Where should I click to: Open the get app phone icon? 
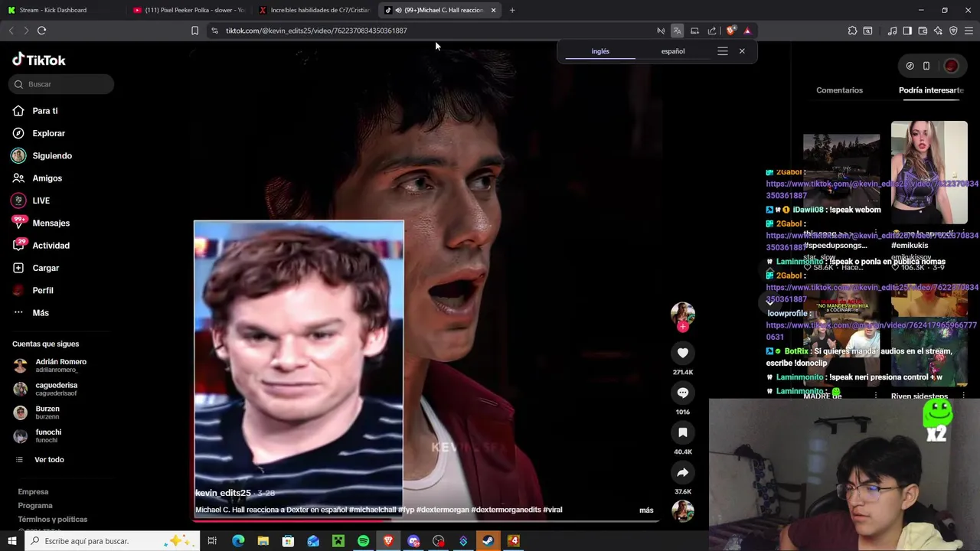[x=926, y=66]
